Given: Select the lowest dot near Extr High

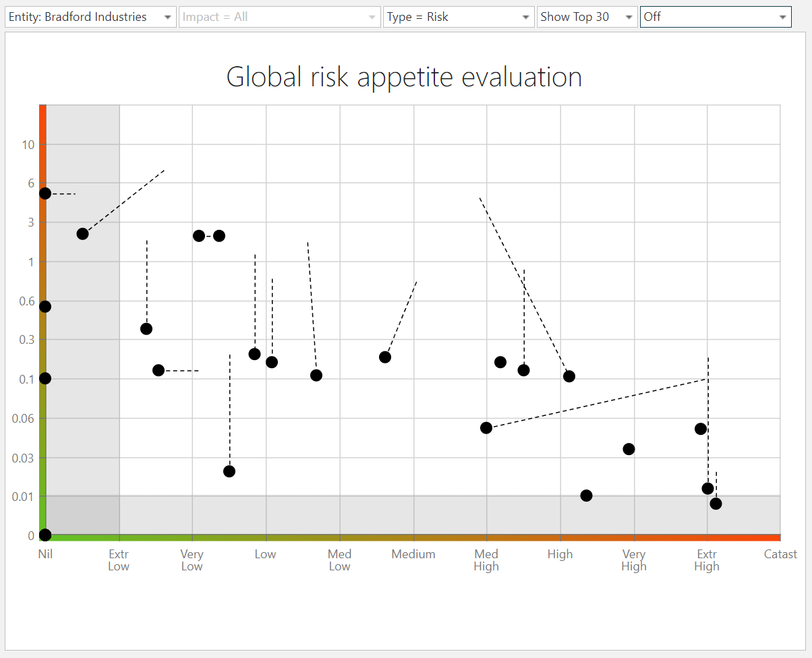Looking at the screenshot, I should [x=716, y=504].
